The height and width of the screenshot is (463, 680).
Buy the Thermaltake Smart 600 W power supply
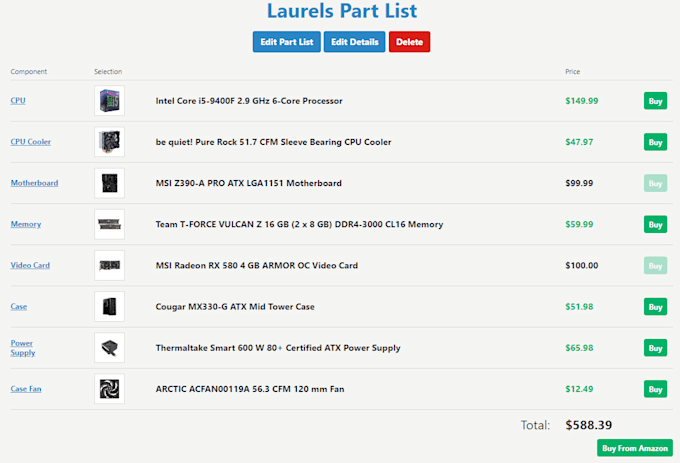655,348
